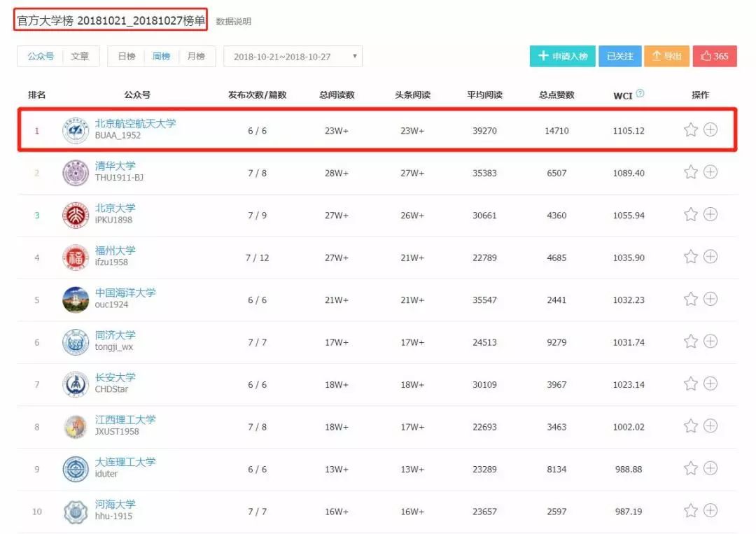Star the 北京大学 account row
This screenshot has width=756, height=534.
[690, 215]
